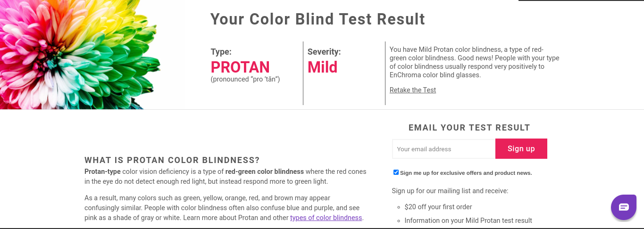Open the purple chat widget icon

[623, 207]
